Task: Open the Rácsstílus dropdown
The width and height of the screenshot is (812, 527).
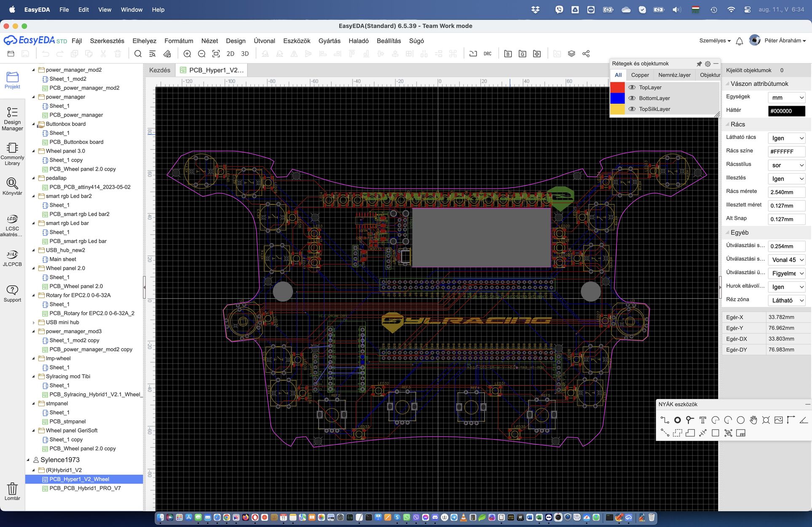Action: pos(787,165)
